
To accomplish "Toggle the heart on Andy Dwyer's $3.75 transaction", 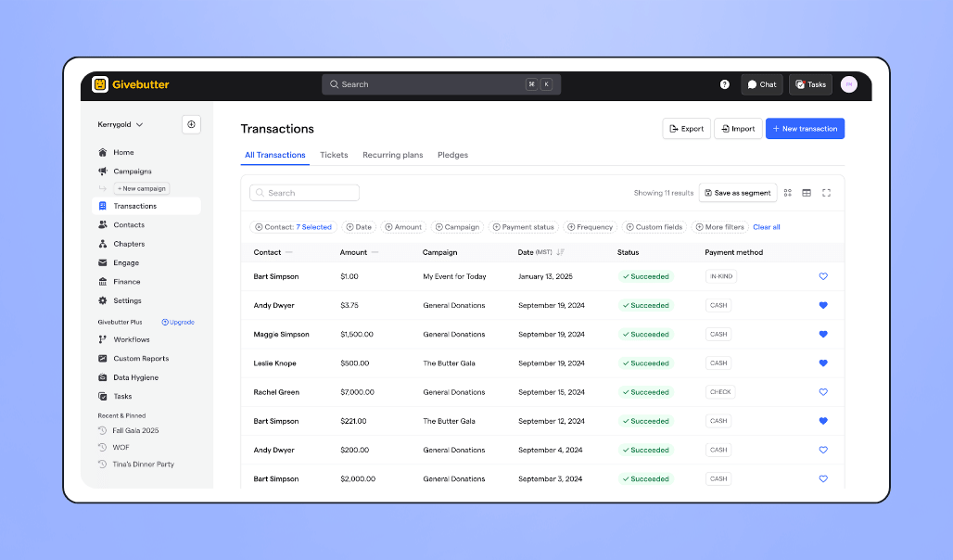I will pyautogui.click(x=822, y=305).
